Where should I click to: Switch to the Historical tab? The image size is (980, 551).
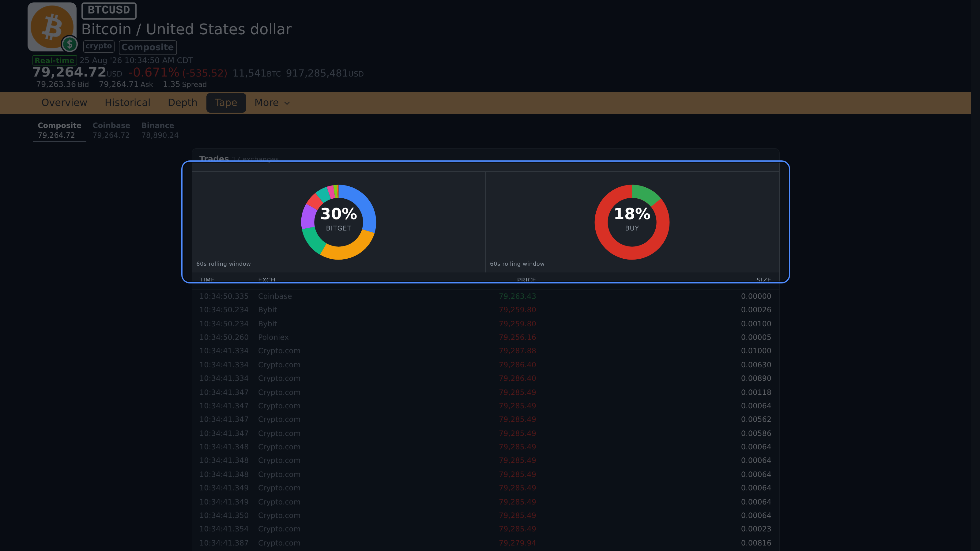coord(127,103)
